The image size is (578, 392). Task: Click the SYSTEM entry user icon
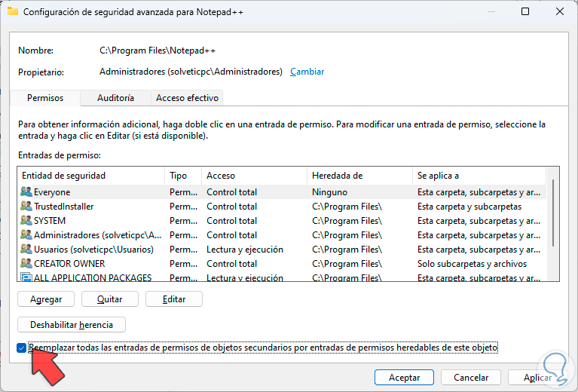[26, 221]
